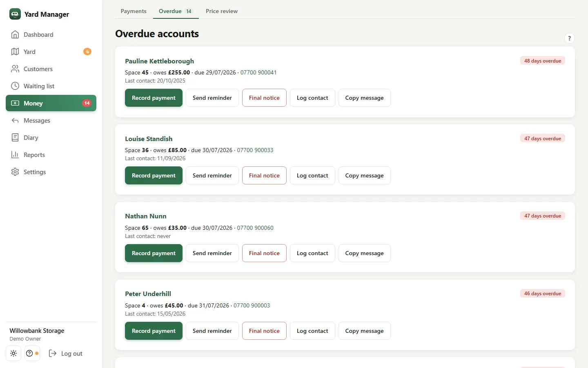This screenshot has height=368, width=588.
Task: Click the question mark help button at top right
Action: pos(569,38)
